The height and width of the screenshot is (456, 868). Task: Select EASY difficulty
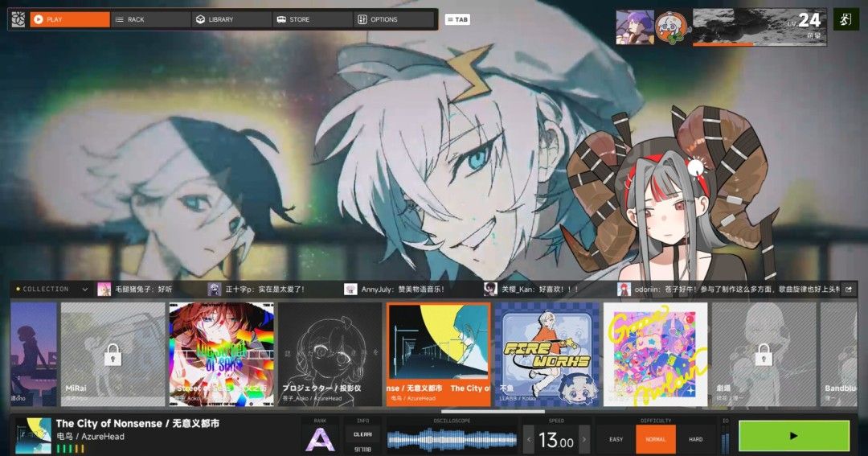click(616, 439)
